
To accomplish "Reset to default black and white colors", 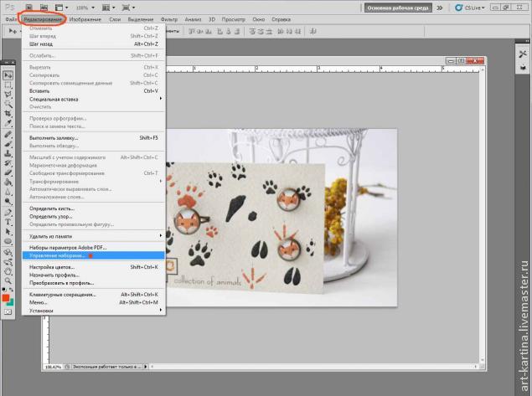I will click(4, 290).
